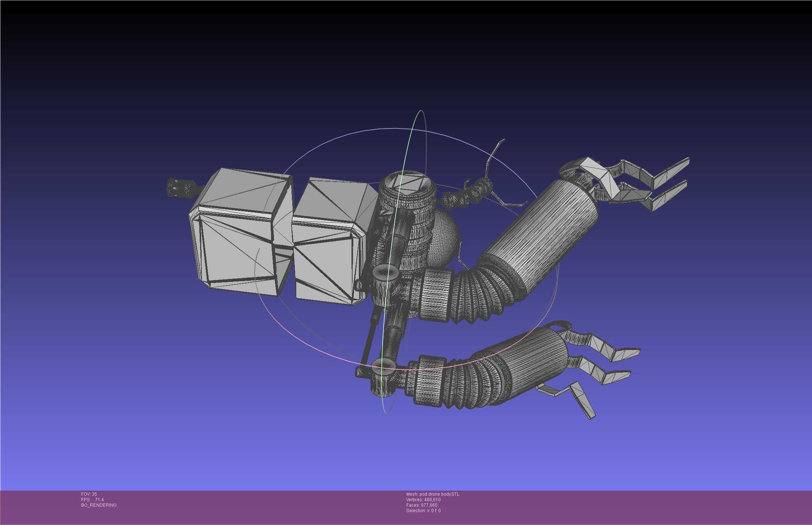
Task: Click the Faces: 977,660 info line
Action: click(x=422, y=505)
